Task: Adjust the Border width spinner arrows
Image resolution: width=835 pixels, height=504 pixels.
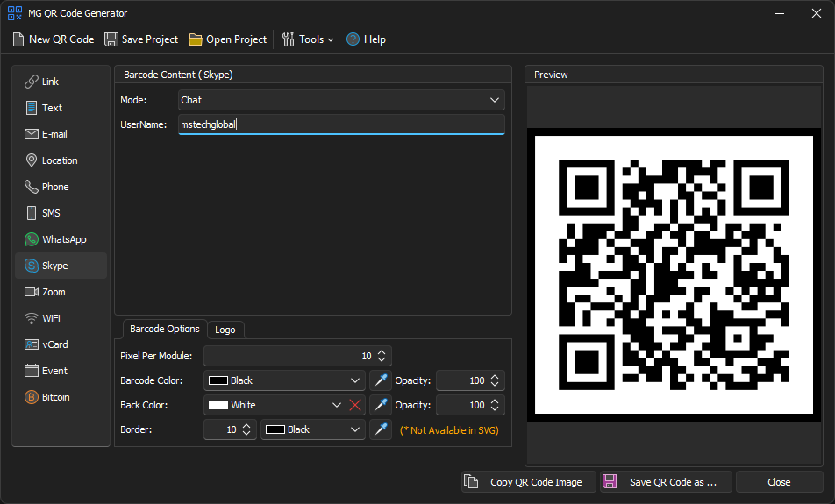Action: point(246,429)
